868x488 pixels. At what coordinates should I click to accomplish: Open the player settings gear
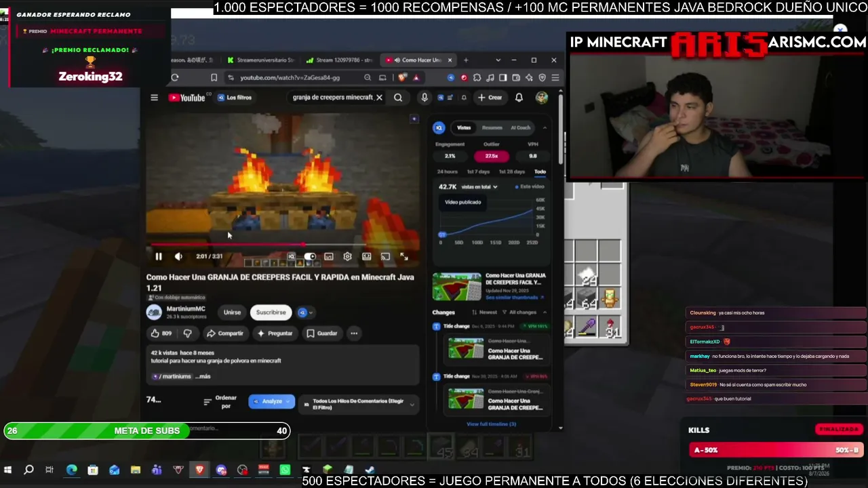pos(347,256)
